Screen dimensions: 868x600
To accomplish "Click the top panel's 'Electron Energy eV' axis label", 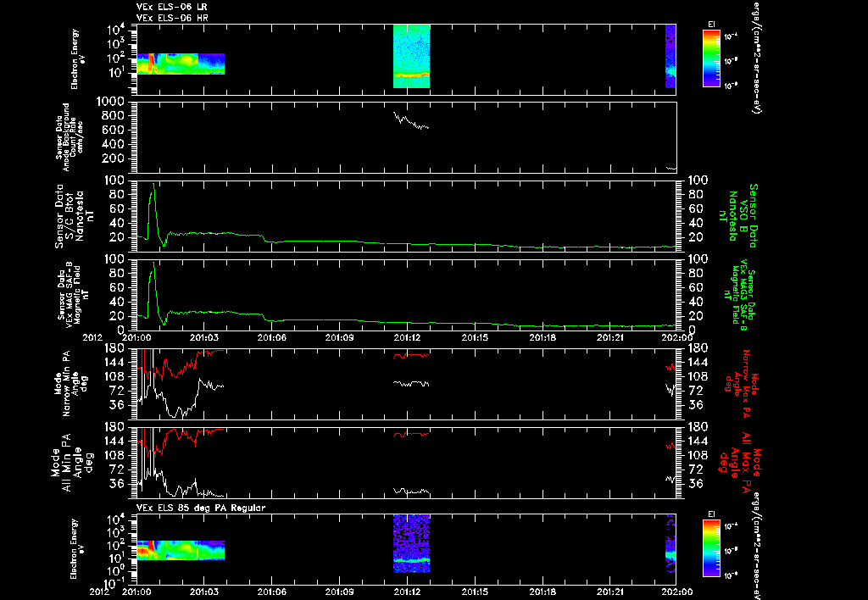I will 77,59.
